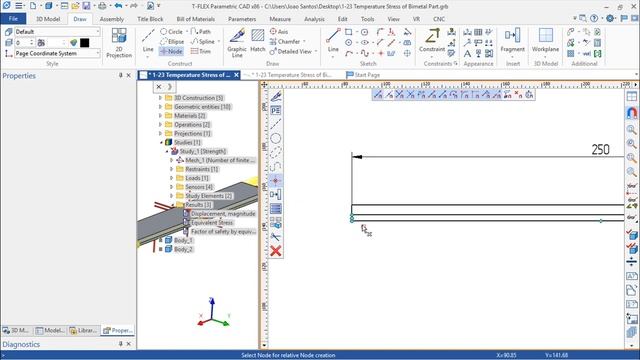The width and height of the screenshot is (640, 360).
Task: Open the Spline dropdown arrow
Action: 219,41
